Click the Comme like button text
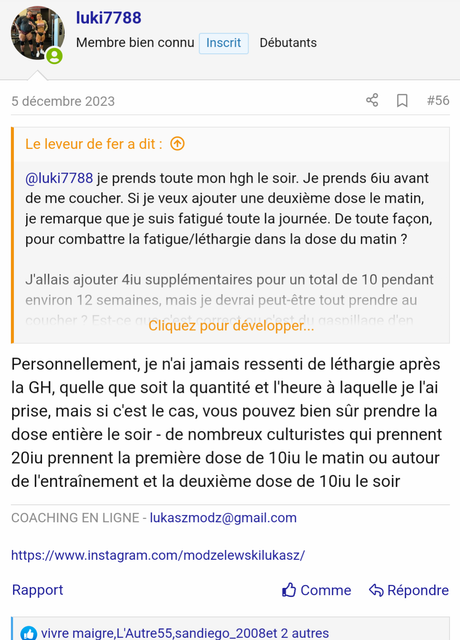Screen dimensions: 460x640 coord(326,590)
